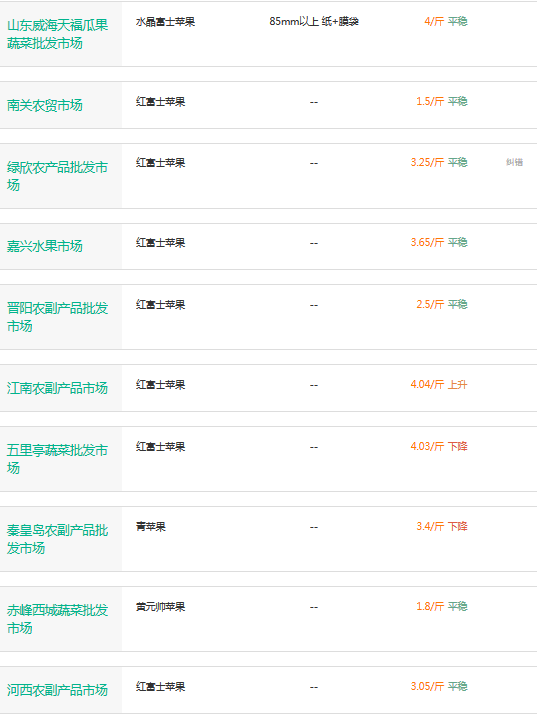Click 水晶富士苹果 product name

[165, 22]
